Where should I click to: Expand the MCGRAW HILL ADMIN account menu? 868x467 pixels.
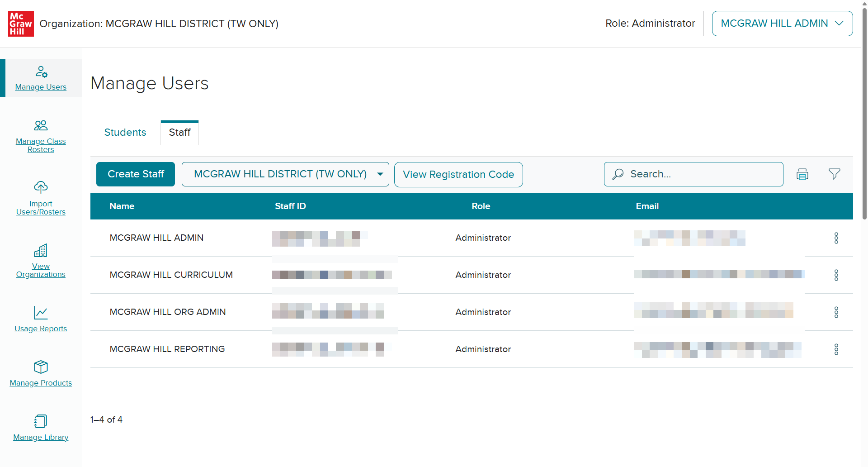tap(782, 24)
